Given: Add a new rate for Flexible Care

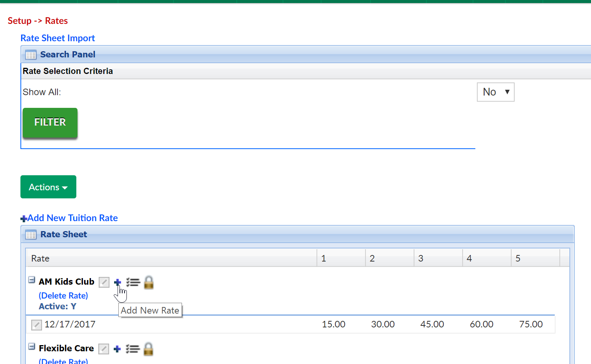Looking at the screenshot, I should [x=117, y=349].
